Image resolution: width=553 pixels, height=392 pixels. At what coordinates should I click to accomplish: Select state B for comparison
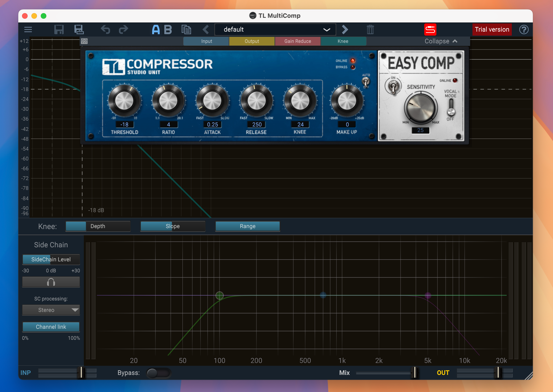point(168,30)
